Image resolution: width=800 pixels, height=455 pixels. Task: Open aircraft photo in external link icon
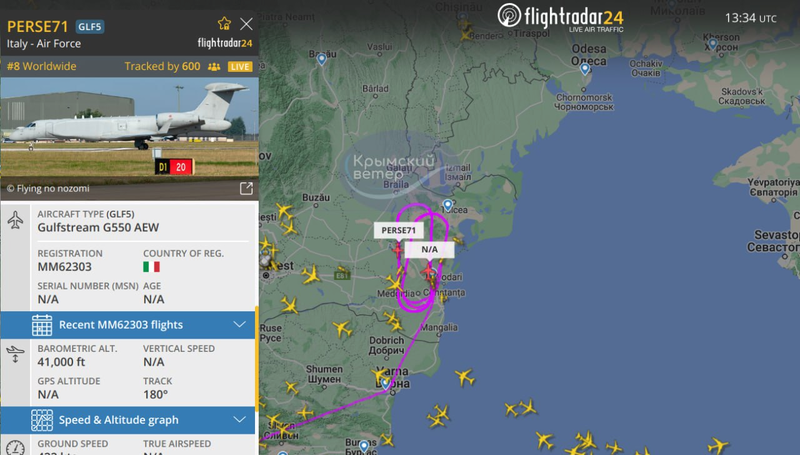tap(246, 188)
